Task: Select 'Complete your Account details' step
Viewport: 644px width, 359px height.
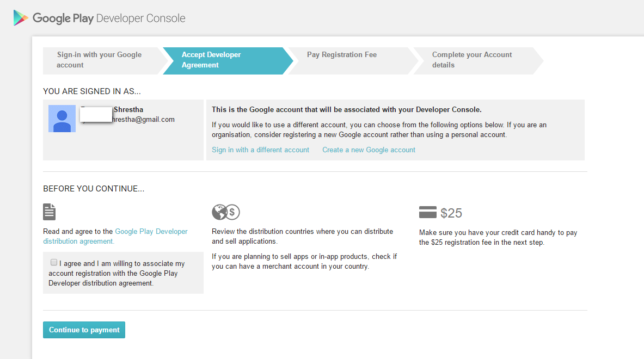Action: pyautogui.click(x=471, y=60)
